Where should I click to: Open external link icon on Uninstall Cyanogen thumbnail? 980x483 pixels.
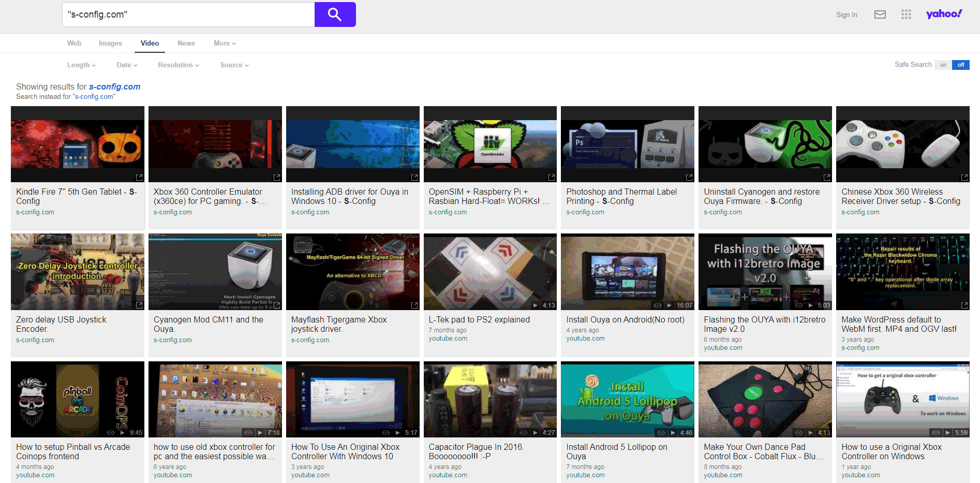click(827, 178)
